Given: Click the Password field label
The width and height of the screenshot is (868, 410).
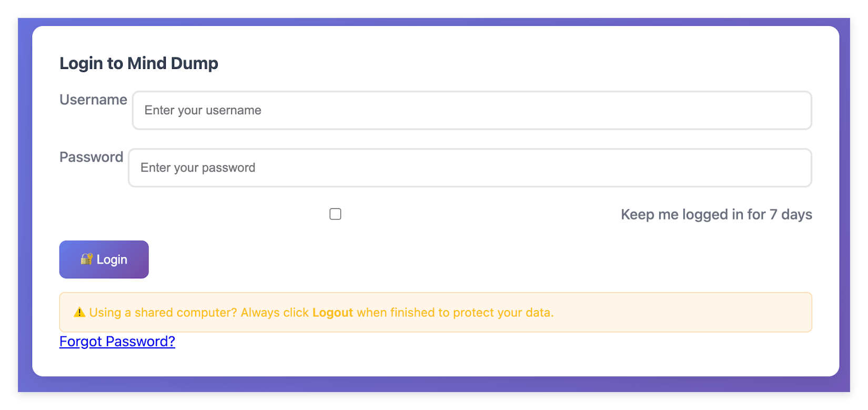Looking at the screenshot, I should 91,157.
